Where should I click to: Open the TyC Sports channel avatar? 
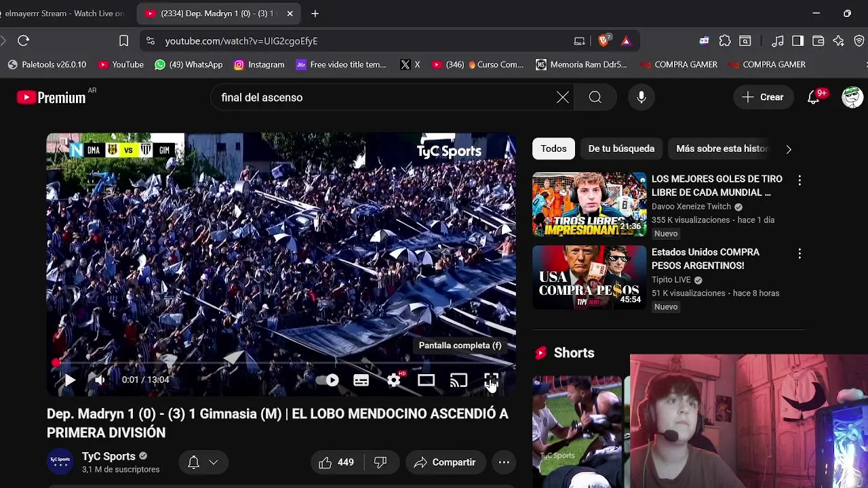(60, 462)
